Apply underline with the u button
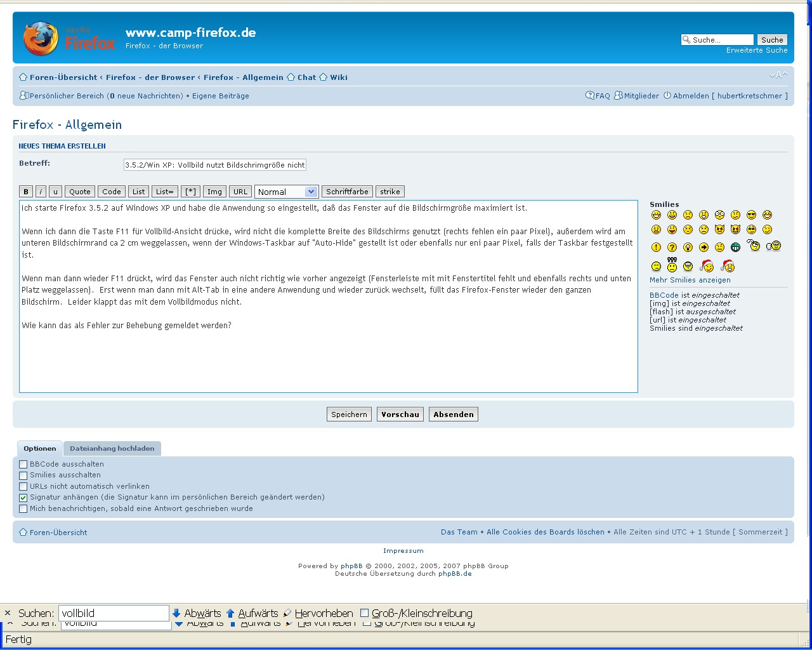 coord(55,192)
